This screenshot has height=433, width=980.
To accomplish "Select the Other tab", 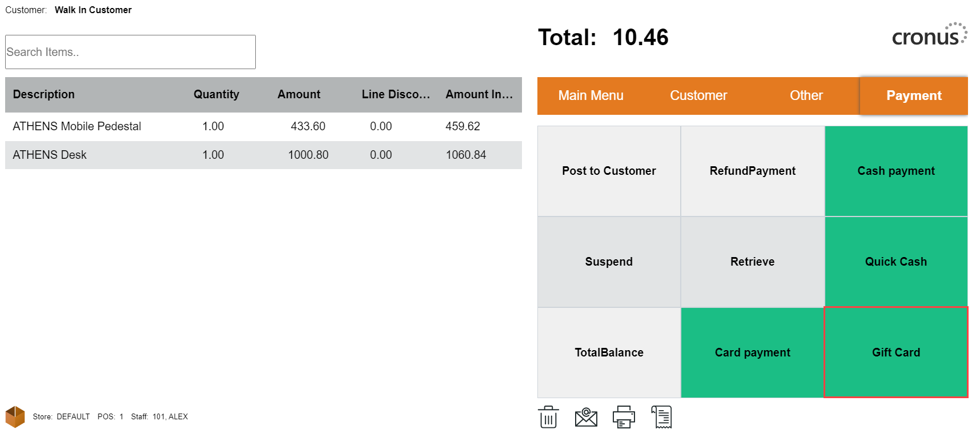I will pos(806,95).
